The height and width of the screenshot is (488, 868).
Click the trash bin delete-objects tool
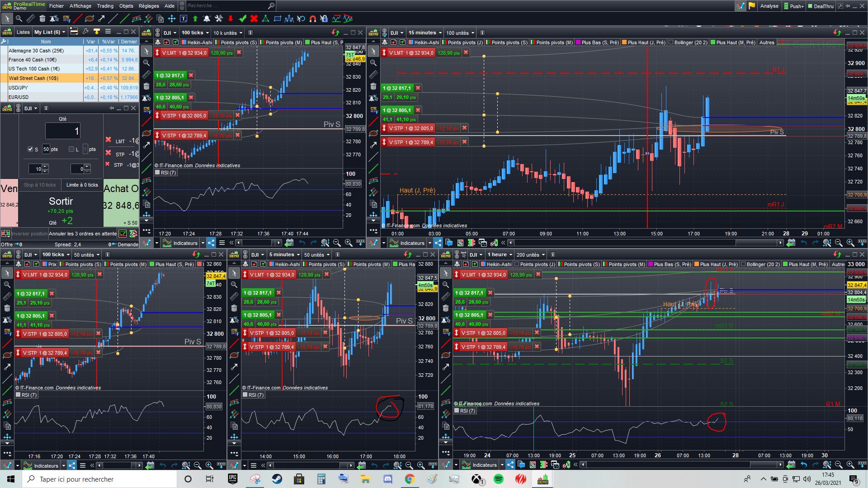(42, 19)
